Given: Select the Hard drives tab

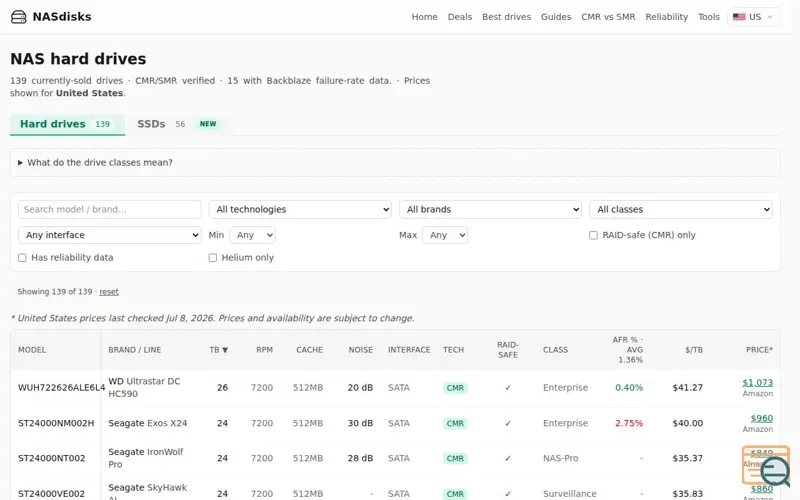Looking at the screenshot, I should click(67, 124).
